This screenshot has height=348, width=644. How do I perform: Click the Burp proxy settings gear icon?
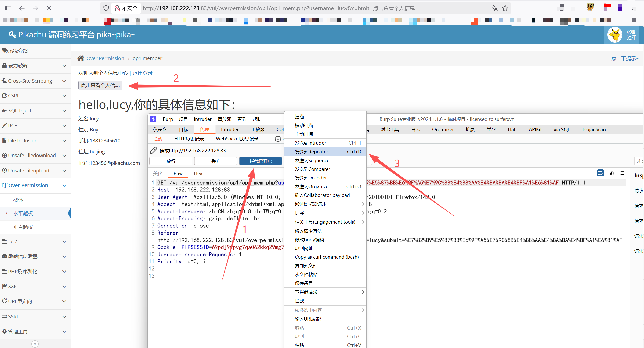[x=278, y=139]
